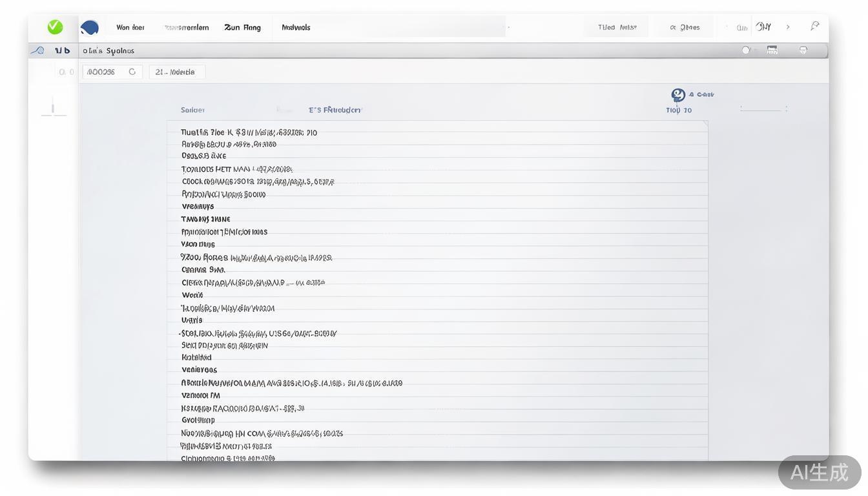
Task: Click the blue round app logo icon
Action: [90, 28]
